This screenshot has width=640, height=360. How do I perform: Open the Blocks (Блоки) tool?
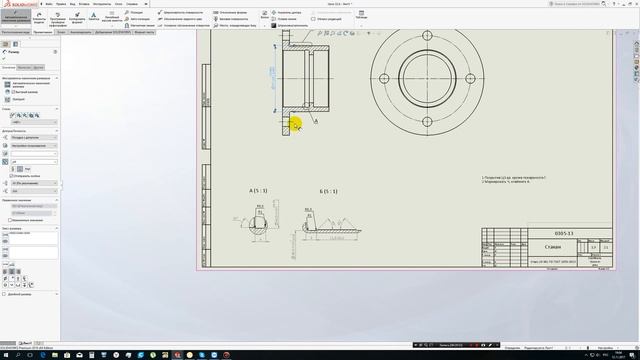[x=264, y=15]
